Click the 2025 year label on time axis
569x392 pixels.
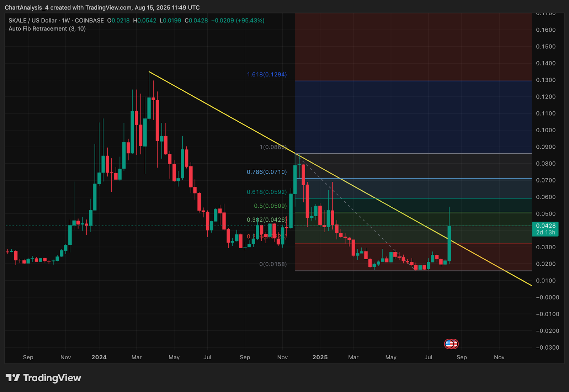[320, 357]
